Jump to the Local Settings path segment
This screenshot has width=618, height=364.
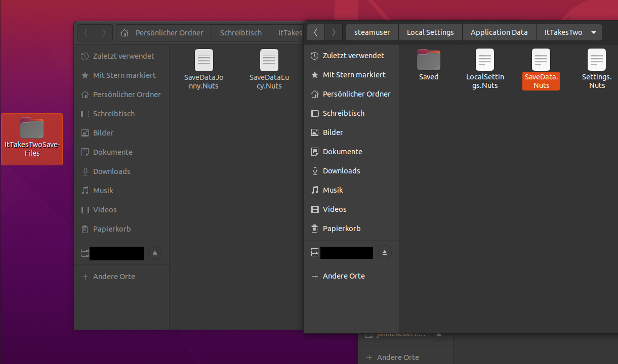coord(430,32)
